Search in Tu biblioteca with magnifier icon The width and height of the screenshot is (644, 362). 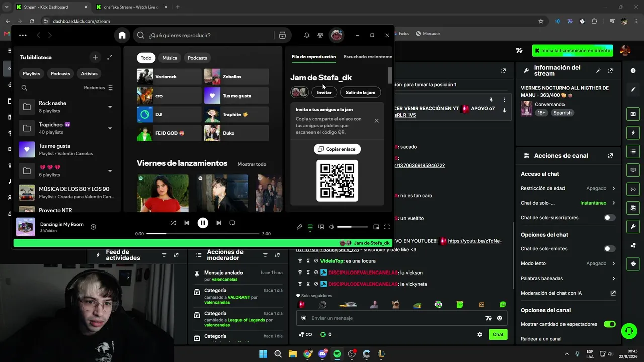(24, 88)
